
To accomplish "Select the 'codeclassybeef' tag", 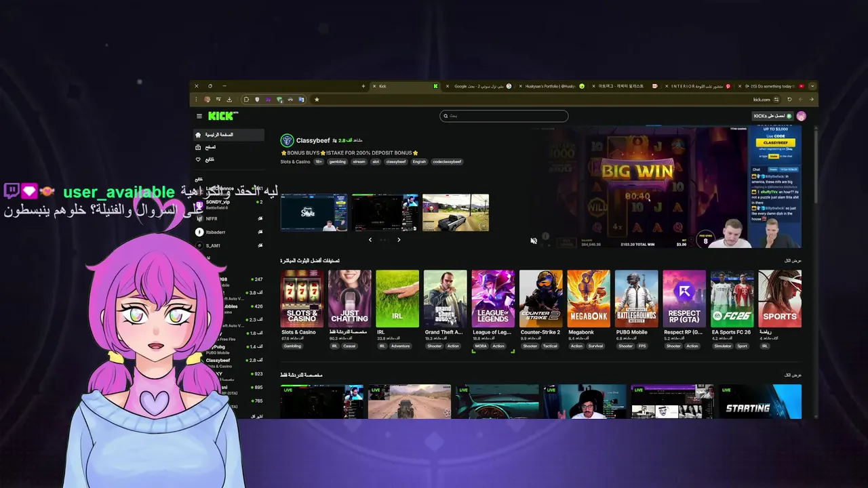I will click(447, 162).
